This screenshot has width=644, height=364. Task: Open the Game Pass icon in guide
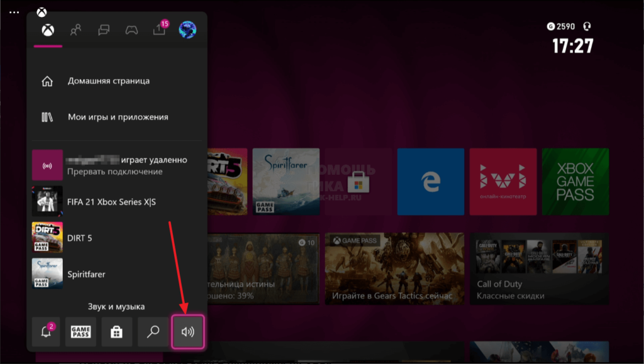click(81, 332)
